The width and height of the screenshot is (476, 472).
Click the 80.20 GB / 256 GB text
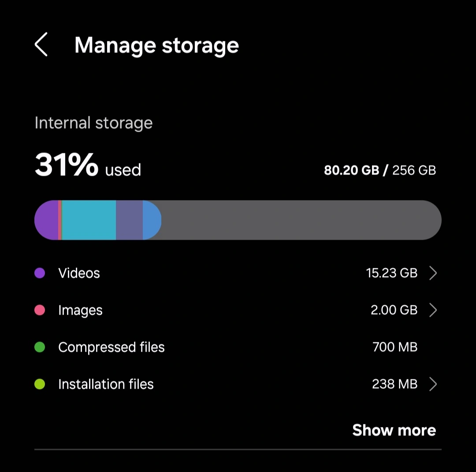point(380,170)
